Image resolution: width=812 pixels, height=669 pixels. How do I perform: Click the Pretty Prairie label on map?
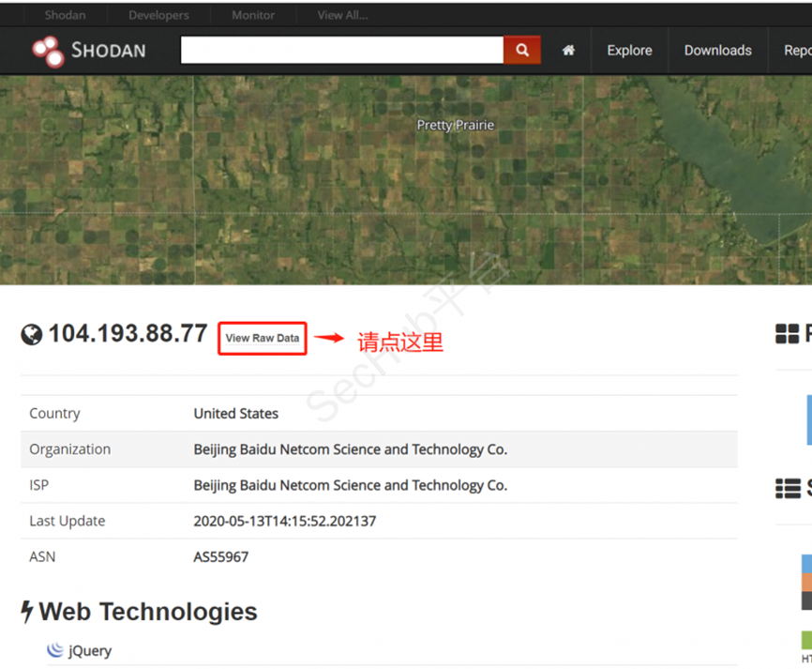coord(455,125)
